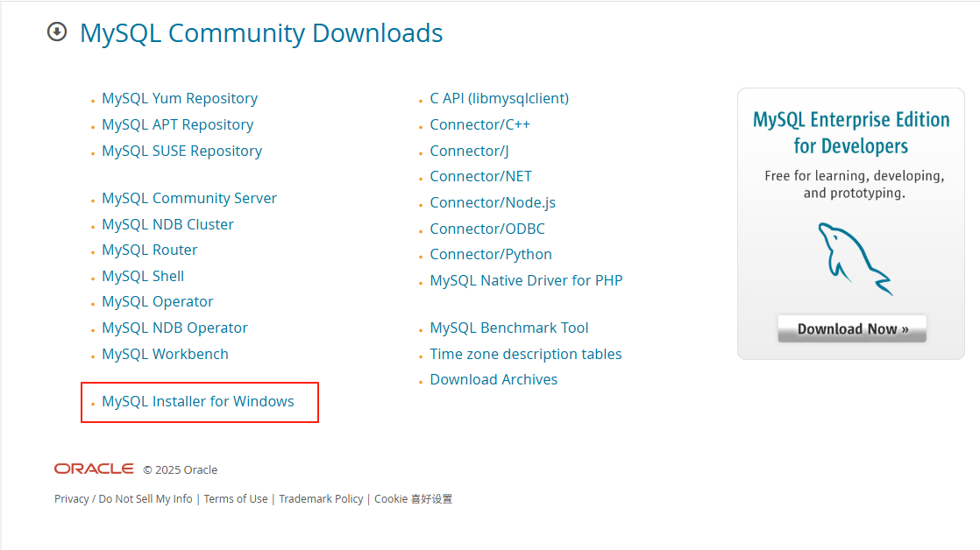Open the MySQL NDB Operator link
The image size is (980, 550).
pyautogui.click(x=175, y=328)
